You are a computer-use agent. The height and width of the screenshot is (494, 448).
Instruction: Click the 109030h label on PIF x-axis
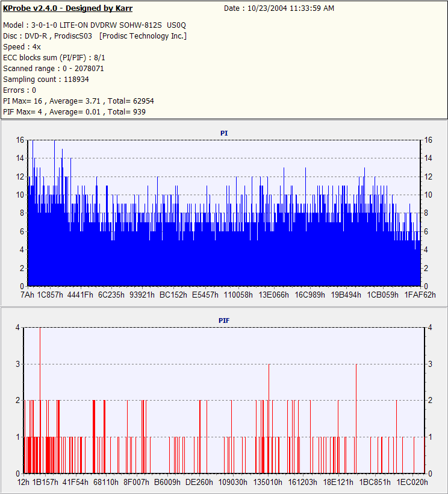(x=232, y=483)
